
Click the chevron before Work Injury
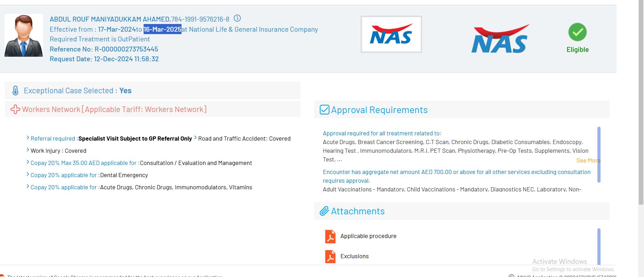(x=28, y=150)
